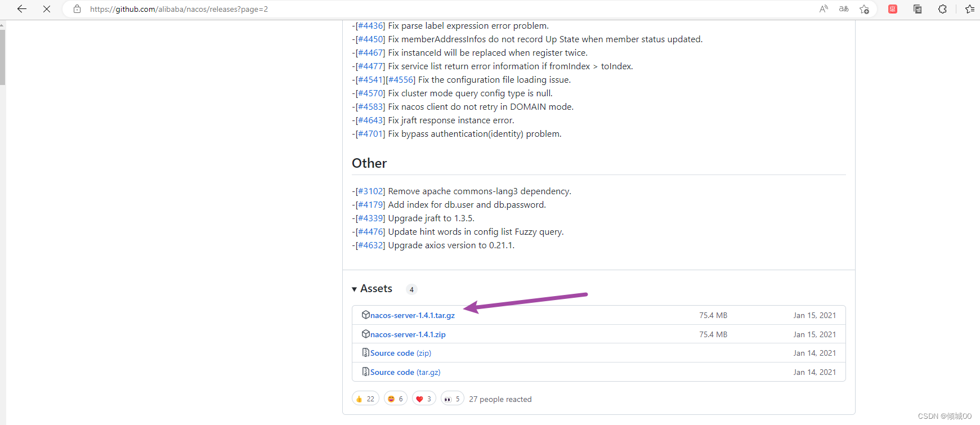The width and height of the screenshot is (980, 425).
Task: Open the red extension icon in the toolbar
Action: click(893, 9)
